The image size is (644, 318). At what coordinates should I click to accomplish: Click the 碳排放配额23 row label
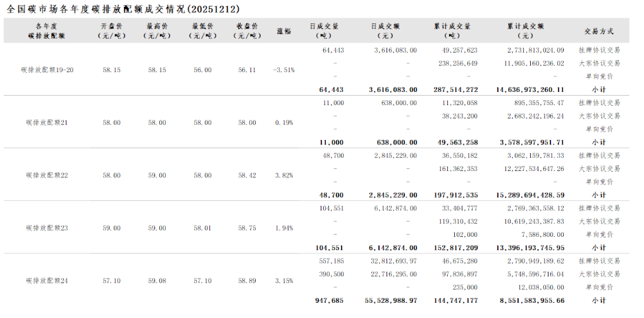(x=47, y=227)
